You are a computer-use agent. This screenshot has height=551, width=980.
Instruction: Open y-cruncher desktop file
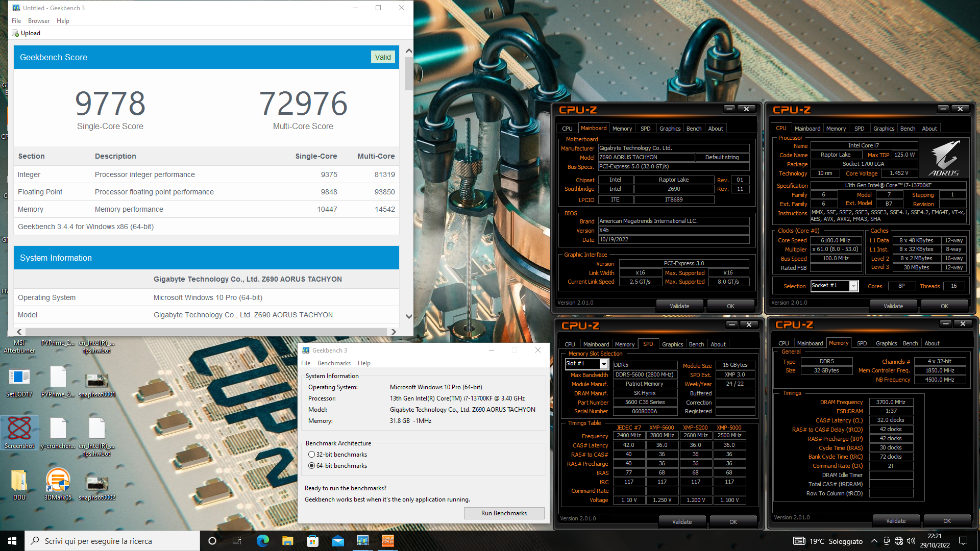58,433
